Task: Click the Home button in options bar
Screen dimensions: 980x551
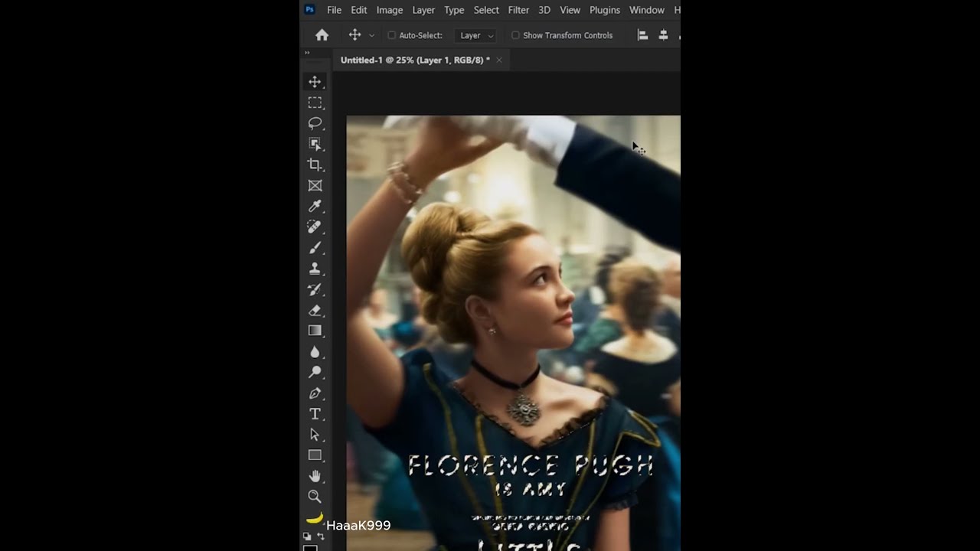Action: coord(322,35)
